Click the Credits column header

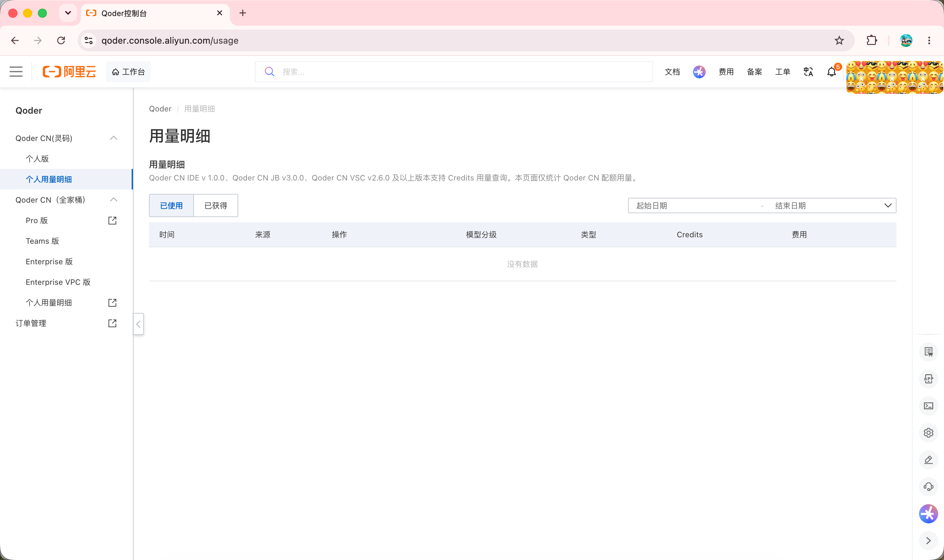(689, 235)
